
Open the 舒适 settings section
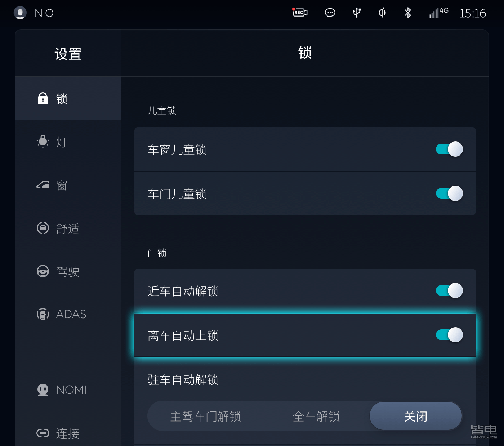coord(67,228)
